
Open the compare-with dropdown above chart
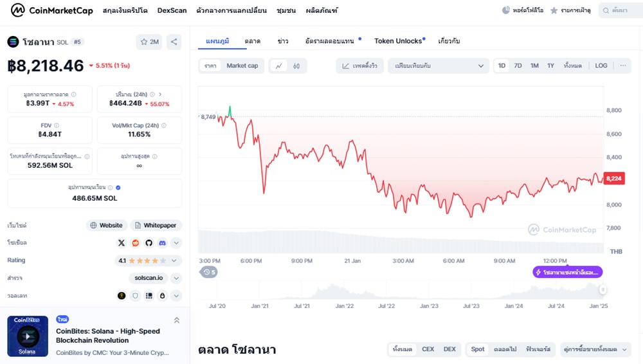[439, 66]
